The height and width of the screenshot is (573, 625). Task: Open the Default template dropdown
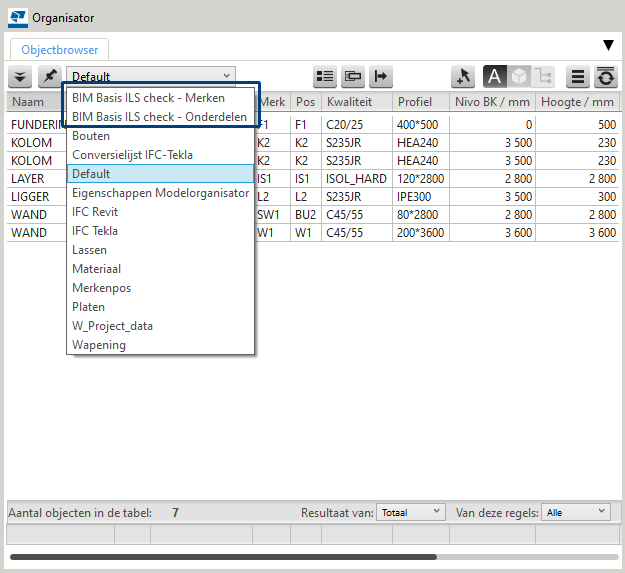(151, 76)
